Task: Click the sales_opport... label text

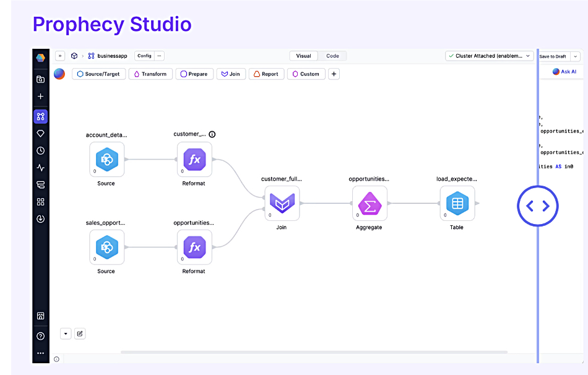Action: (105, 223)
